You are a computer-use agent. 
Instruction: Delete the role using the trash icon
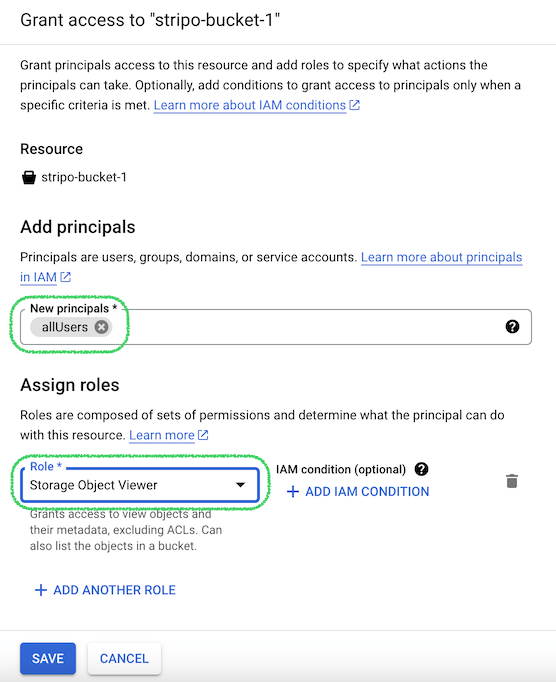(x=512, y=481)
